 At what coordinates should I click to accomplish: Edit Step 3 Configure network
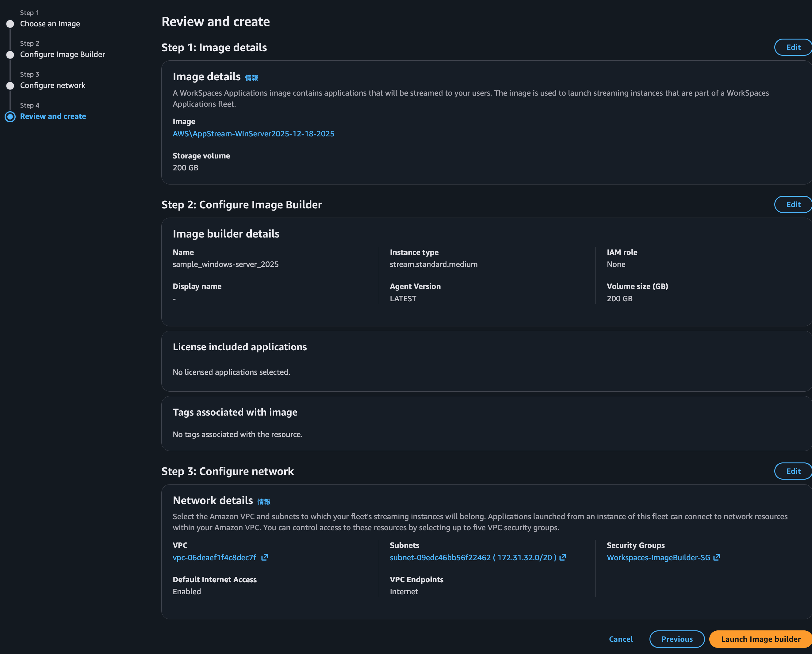[x=793, y=471]
